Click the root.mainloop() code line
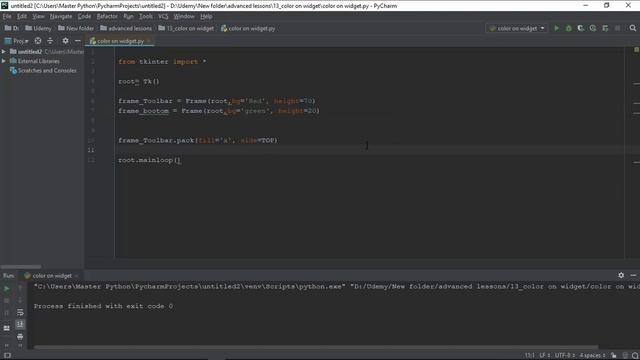The height and width of the screenshot is (360, 640). point(149,160)
